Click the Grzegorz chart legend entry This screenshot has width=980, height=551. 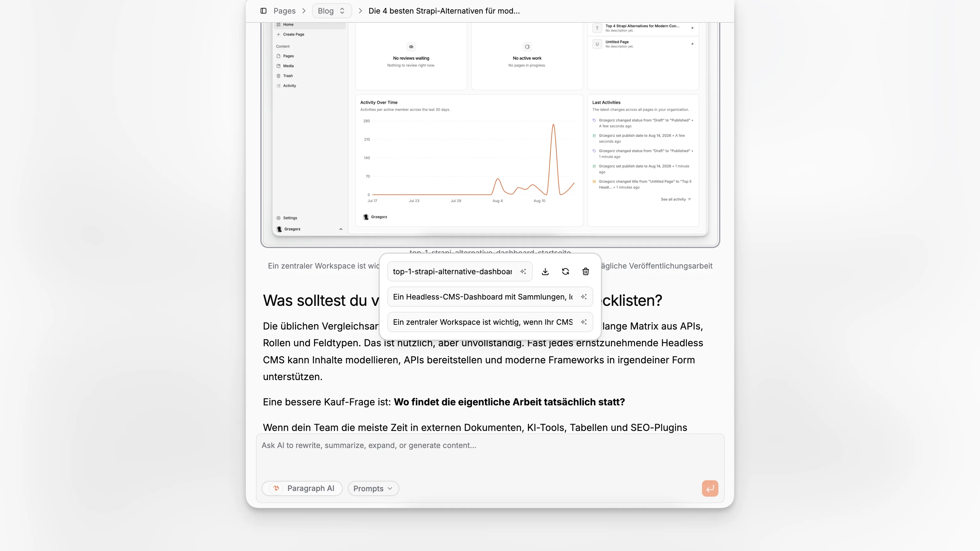coord(375,217)
